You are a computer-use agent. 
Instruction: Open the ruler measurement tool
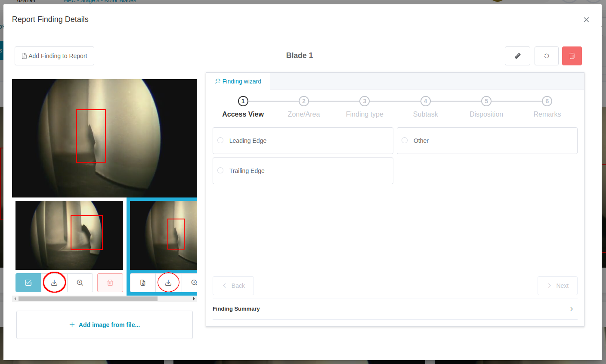[x=517, y=56]
